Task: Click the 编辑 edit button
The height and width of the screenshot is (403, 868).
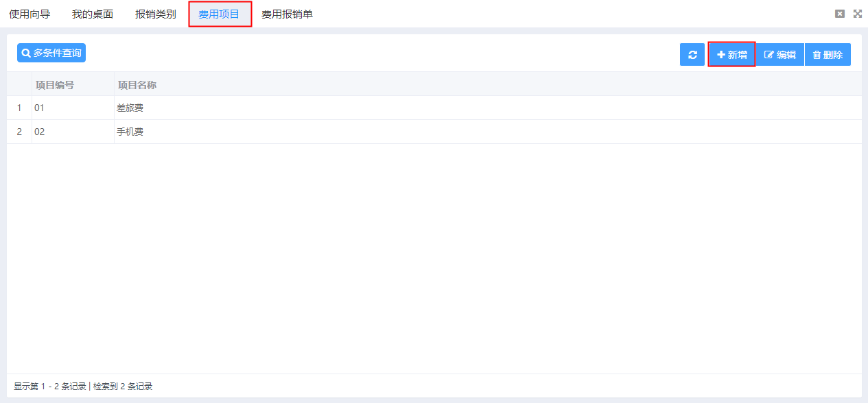Action: tap(780, 55)
